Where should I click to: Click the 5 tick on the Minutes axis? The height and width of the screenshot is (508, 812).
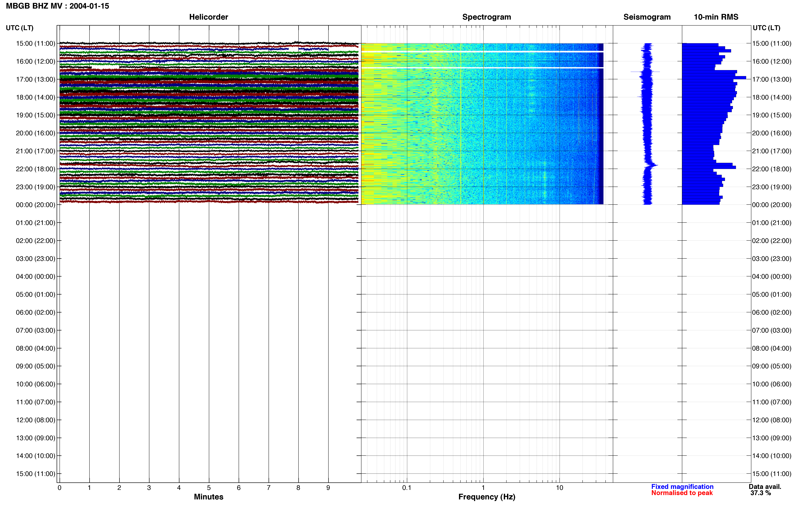(x=209, y=487)
